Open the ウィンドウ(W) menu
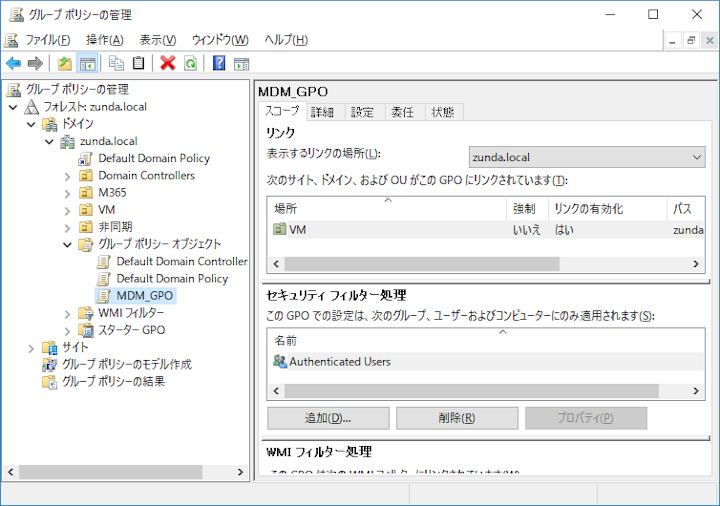The width and height of the screenshot is (720, 506). (220, 40)
